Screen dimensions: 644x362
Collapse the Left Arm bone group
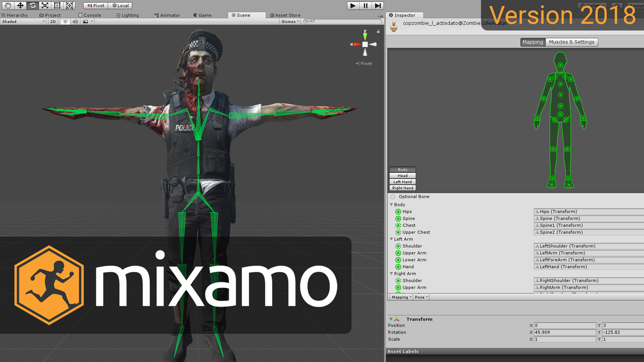coord(391,239)
